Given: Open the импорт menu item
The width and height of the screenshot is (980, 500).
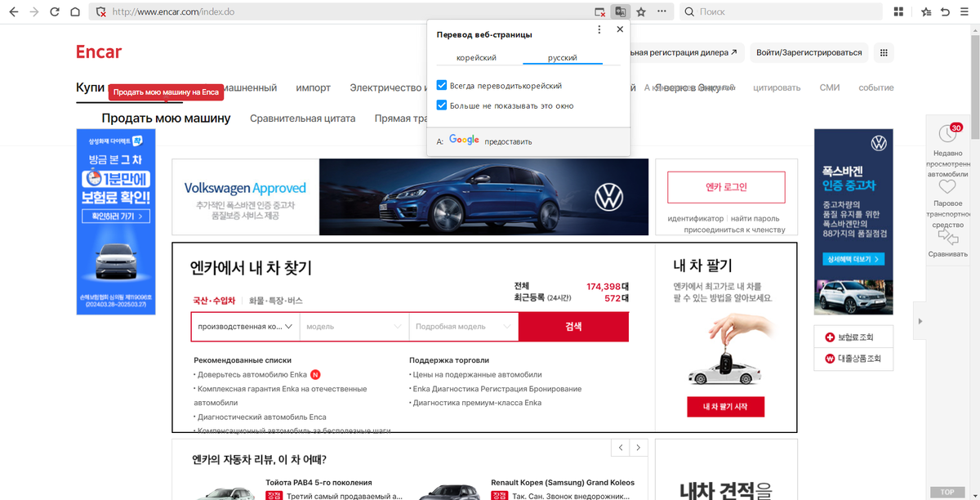Looking at the screenshot, I should point(314,87).
